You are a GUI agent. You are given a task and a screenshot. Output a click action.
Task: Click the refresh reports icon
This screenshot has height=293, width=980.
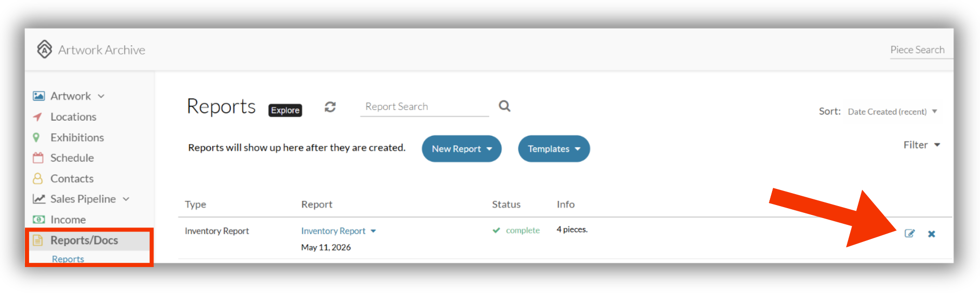pyautogui.click(x=330, y=107)
